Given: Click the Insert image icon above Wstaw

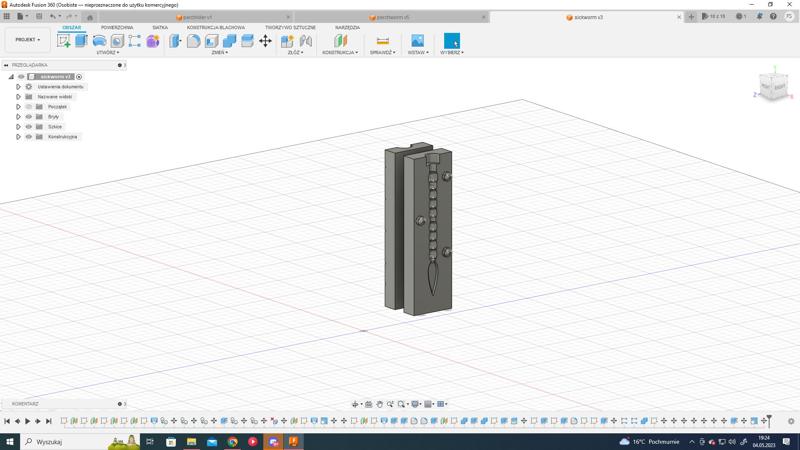Looking at the screenshot, I should 417,41.
